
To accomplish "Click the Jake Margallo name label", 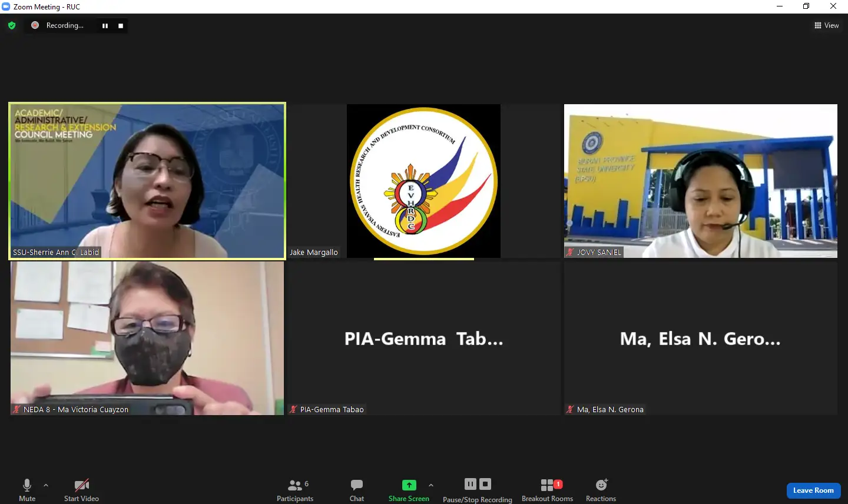I will 313,252.
